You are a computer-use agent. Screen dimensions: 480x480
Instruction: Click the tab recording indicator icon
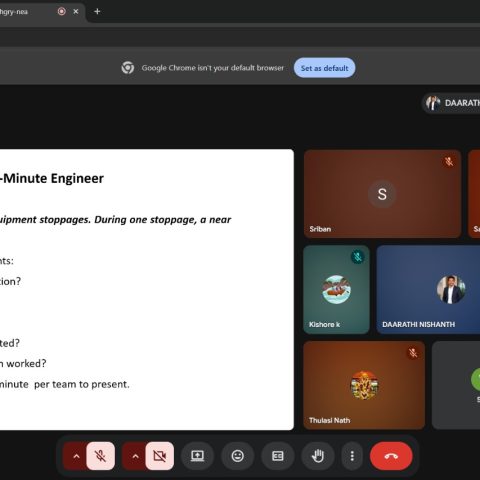click(61, 11)
